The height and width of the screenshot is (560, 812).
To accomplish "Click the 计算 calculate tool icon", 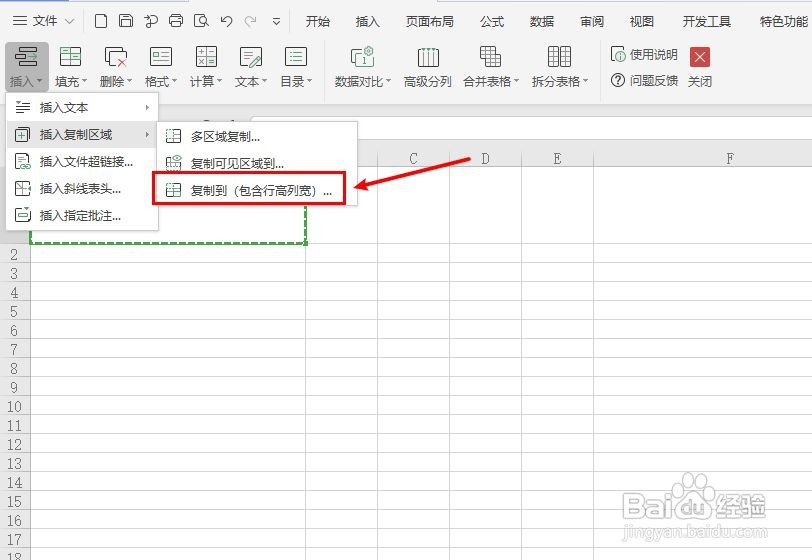I will point(206,56).
